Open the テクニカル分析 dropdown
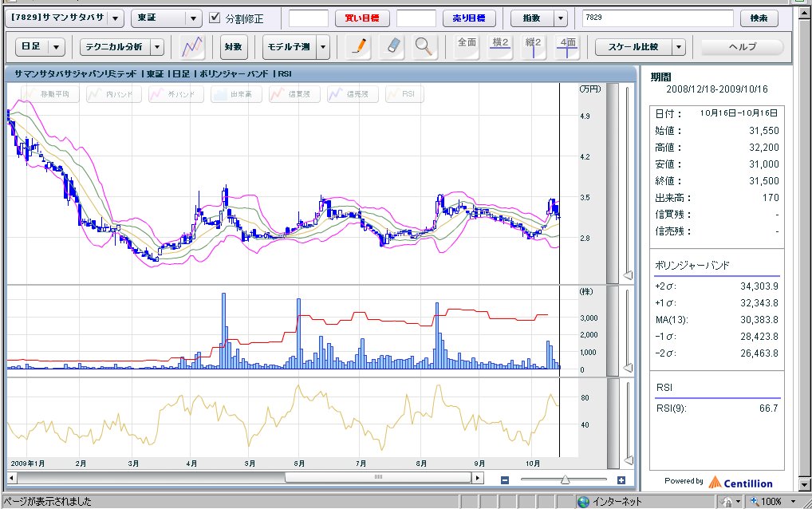This screenshot has width=812, height=509. 157,47
